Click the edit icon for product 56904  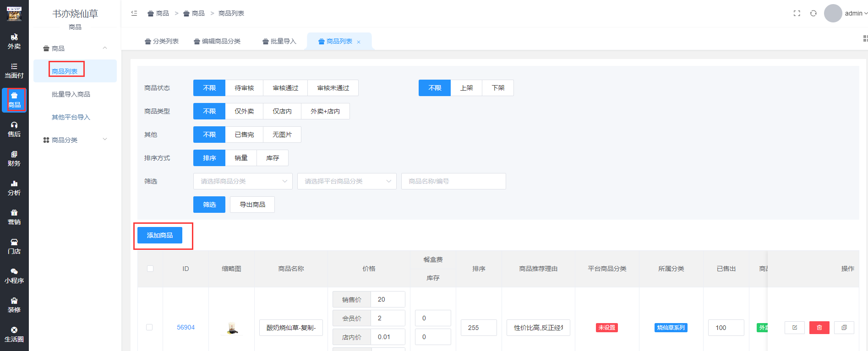[795, 328]
